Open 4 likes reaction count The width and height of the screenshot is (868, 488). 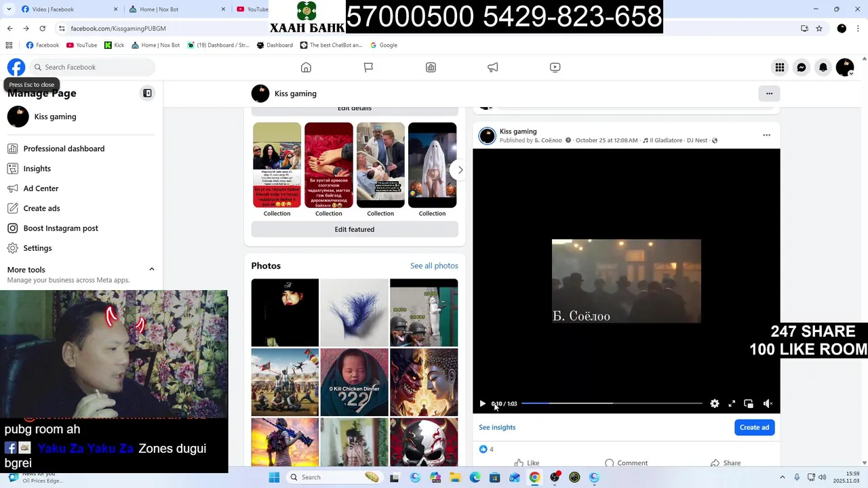coord(486,449)
